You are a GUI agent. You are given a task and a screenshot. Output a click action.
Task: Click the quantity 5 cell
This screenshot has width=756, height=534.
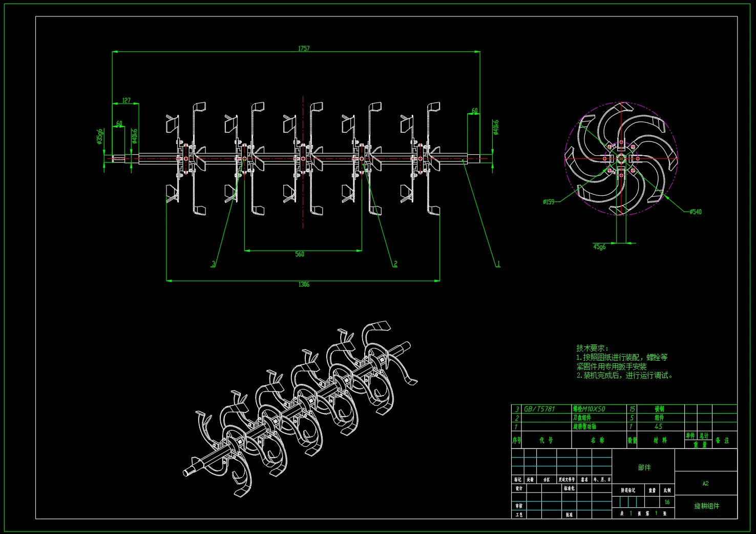pyautogui.click(x=632, y=418)
